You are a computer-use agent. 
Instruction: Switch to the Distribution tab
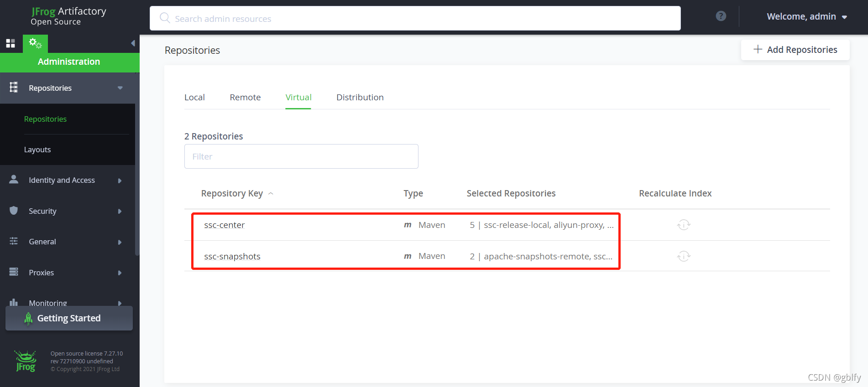pyautogui.click(x=360, y=97)
